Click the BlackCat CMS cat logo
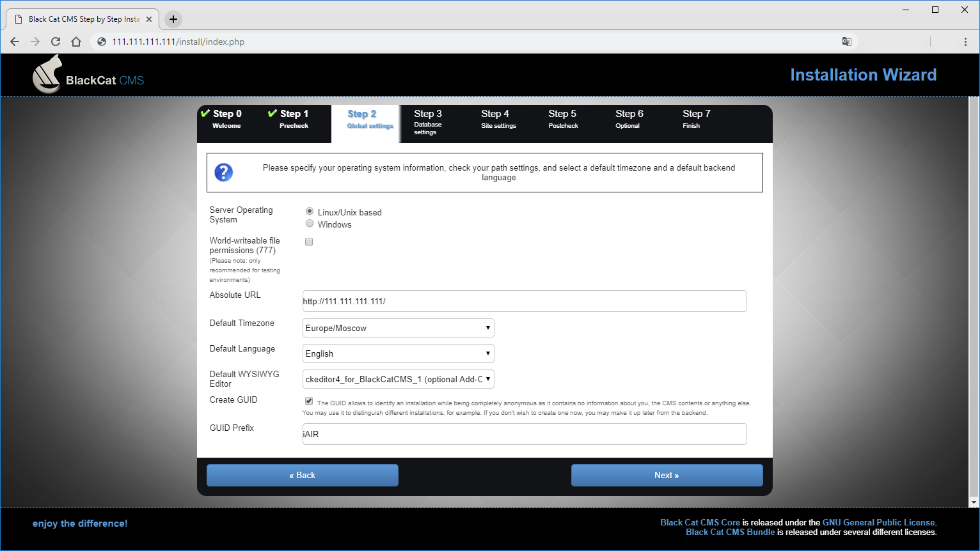Viewport: 980px width, 551px height. click(48, 75)
